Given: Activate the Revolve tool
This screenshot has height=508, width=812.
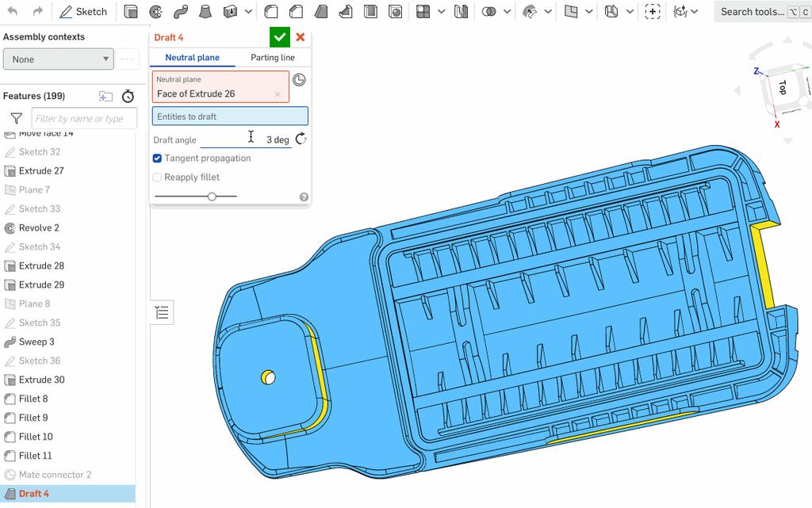Looking at the screenshot, I should coord(155,12).
